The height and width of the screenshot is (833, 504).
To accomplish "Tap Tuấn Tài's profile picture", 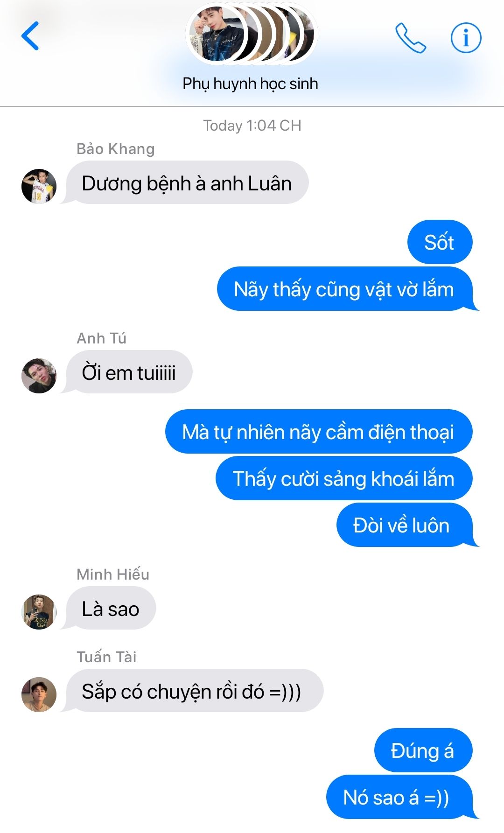I will [39, 694].
